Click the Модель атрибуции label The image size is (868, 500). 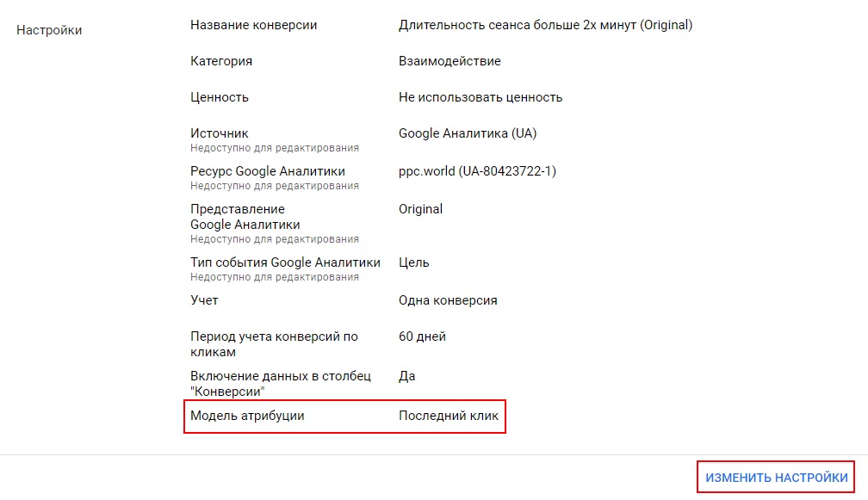coord(247,416)
